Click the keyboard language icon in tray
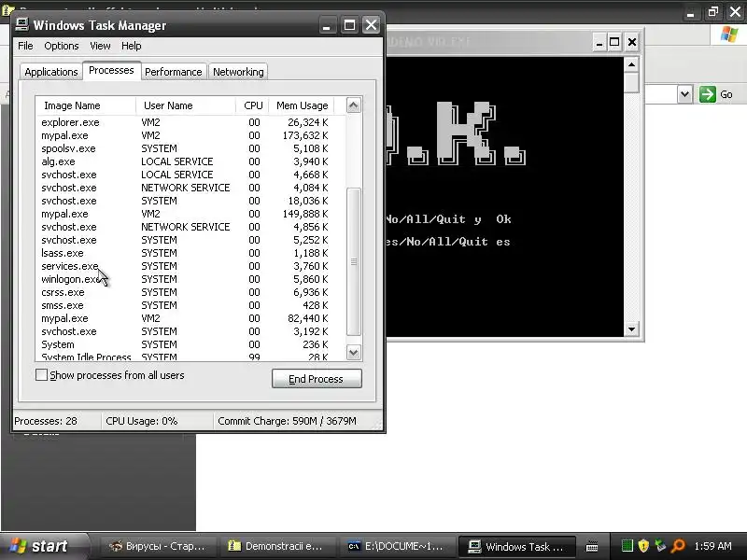 click(592, 547)
